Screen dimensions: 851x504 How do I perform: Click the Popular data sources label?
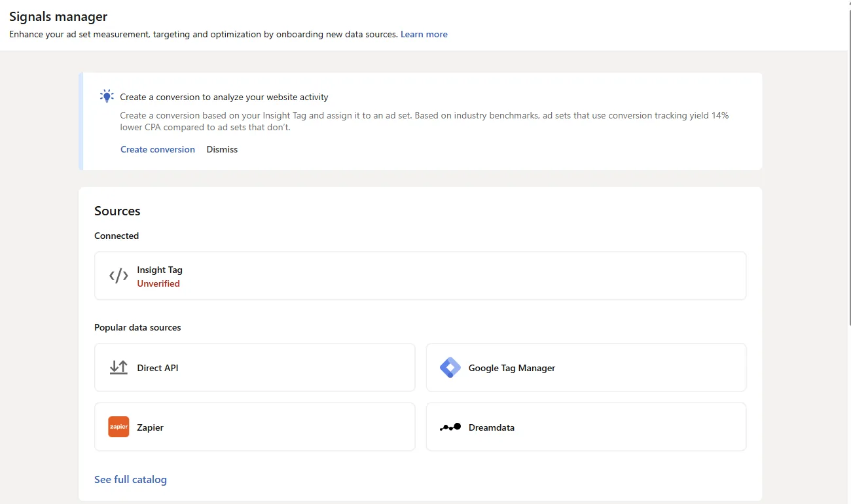pos(137,327)
